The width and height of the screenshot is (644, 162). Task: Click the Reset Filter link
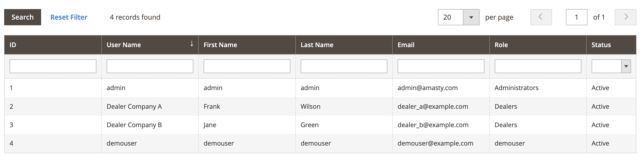tap(69, 17)
